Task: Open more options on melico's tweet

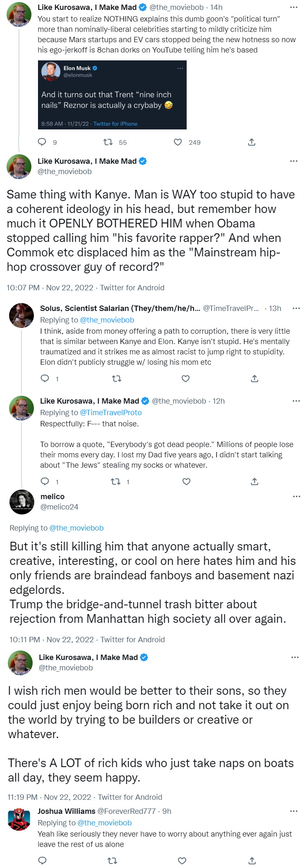Action: [297, 496]
